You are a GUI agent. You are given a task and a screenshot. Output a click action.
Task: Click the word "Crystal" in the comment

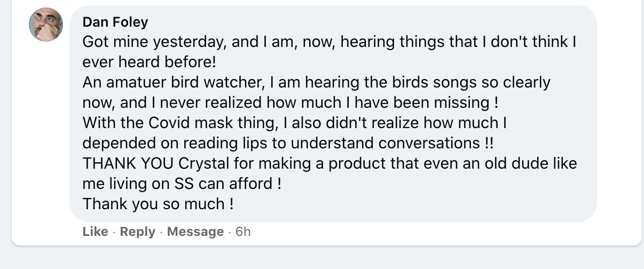click(x=204, y=163)
